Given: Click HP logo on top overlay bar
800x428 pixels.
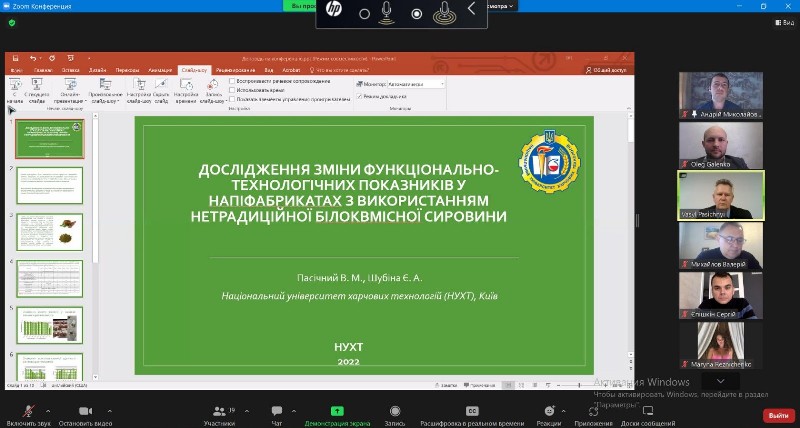Looking at the screenshot, I should click(x=334, y=9).
